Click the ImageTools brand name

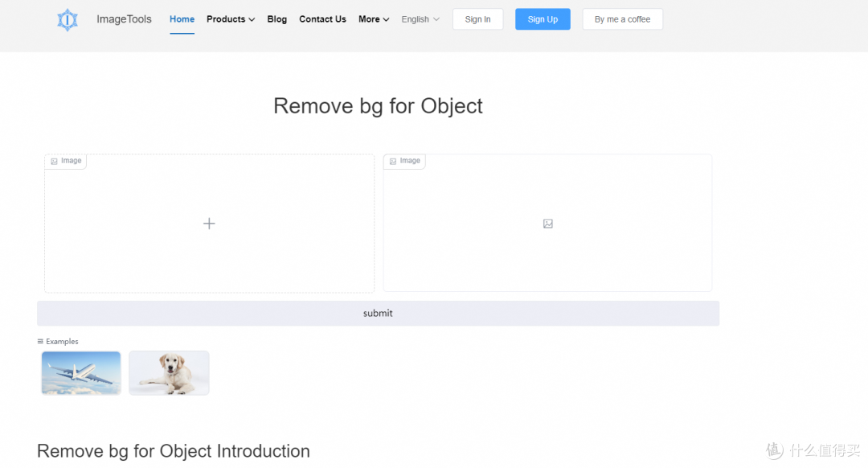coord(124,19)
